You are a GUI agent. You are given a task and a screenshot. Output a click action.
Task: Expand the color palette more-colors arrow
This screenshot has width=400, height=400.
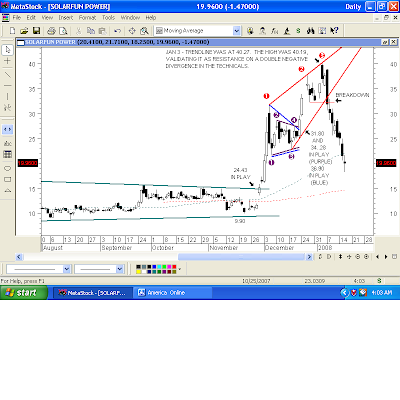tap(180, 269)
